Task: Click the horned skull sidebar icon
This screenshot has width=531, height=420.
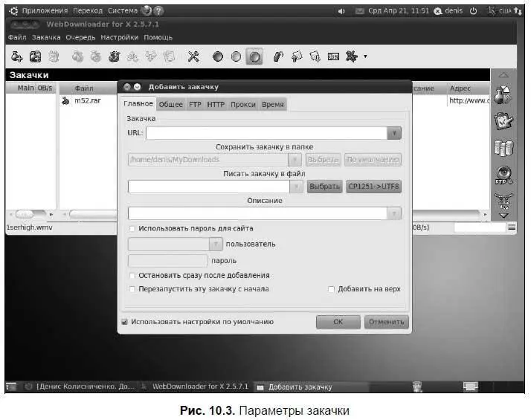Action: pyautogui.click(x=503, y=201)
